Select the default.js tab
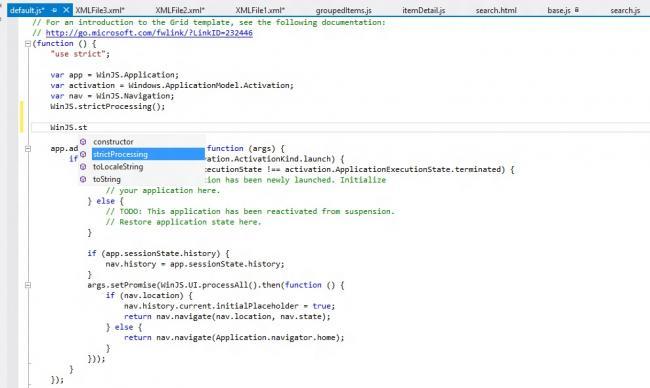Viewport: 650px width, 388px height. [27, 10]
